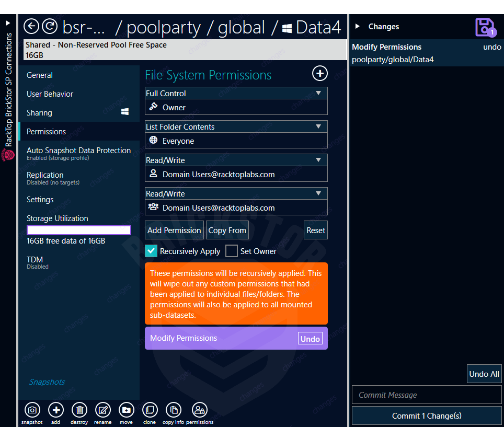This screenshot has width=504, height=427.
Task: Open the Full Control permission dropdown
Action: coord(318,93)
